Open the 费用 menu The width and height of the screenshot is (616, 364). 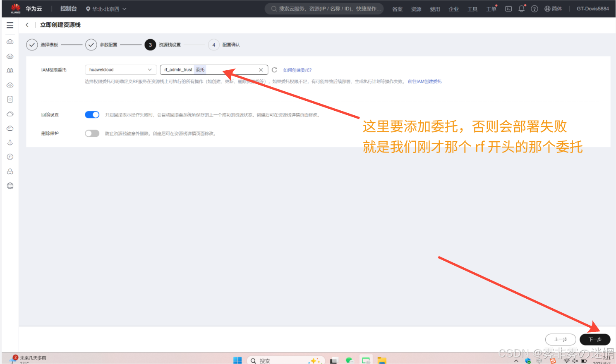[x=435, y=9]
